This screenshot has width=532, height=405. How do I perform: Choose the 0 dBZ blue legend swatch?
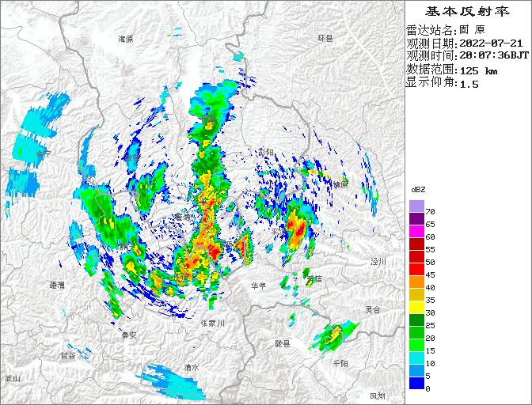416,383
